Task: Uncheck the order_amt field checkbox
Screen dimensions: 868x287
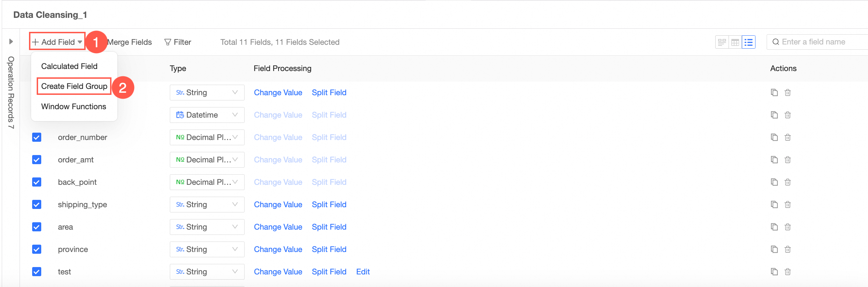Action: pos(37,160)
